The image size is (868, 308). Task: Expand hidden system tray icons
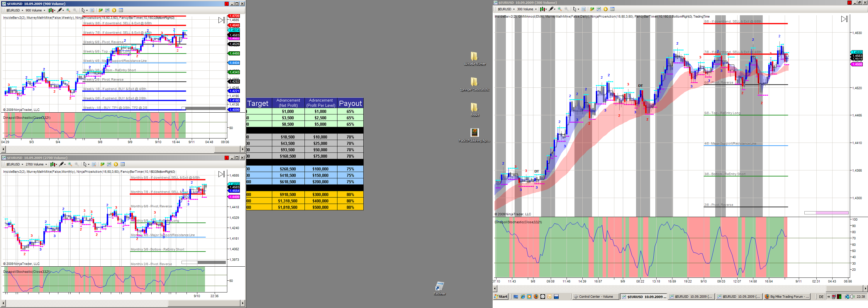[x=829, y=297]
